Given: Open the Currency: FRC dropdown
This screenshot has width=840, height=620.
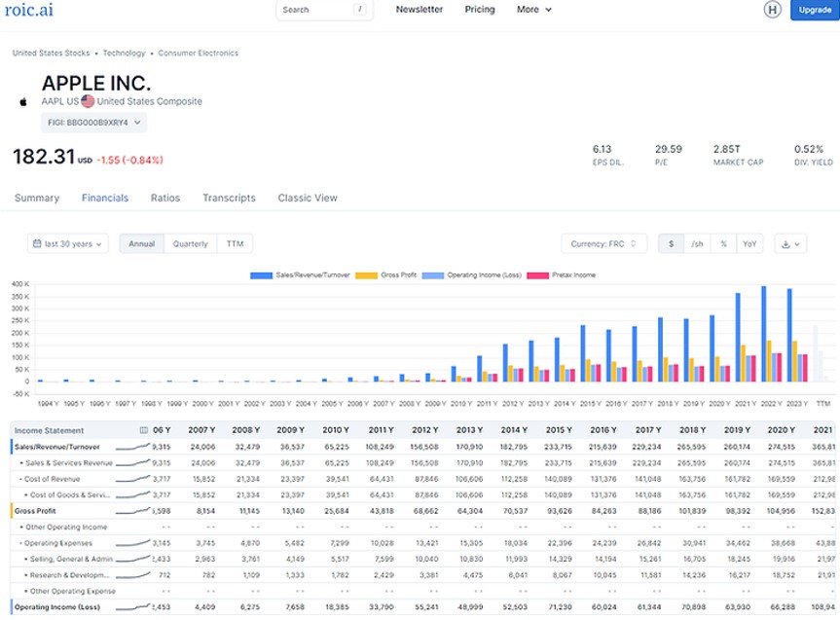Looking at the screenshot, I should (603, 244).
